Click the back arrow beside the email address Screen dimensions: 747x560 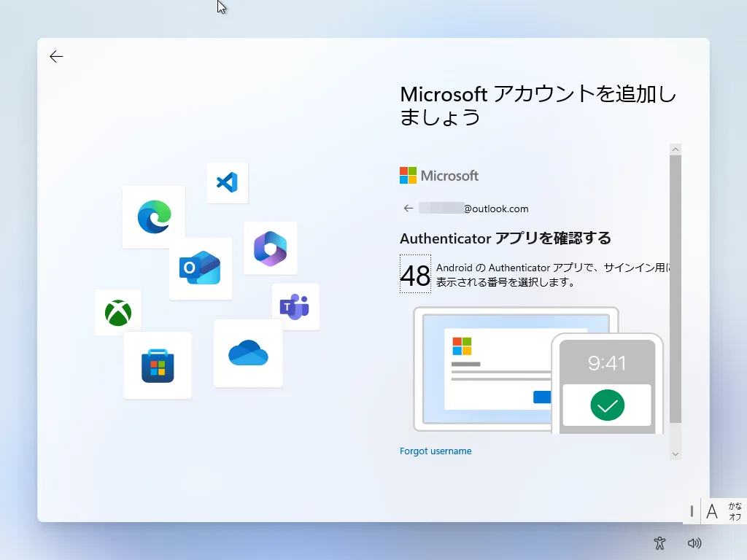(408, 208)
